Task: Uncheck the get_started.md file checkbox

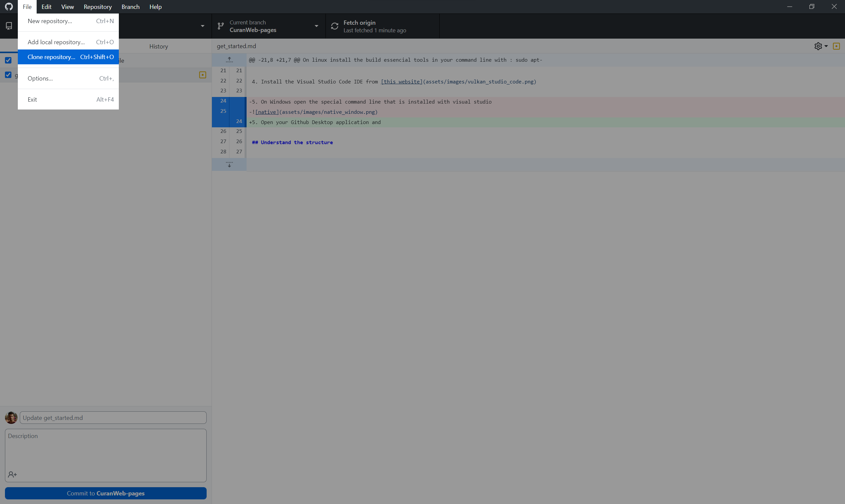Action: (x=8, y=75)
